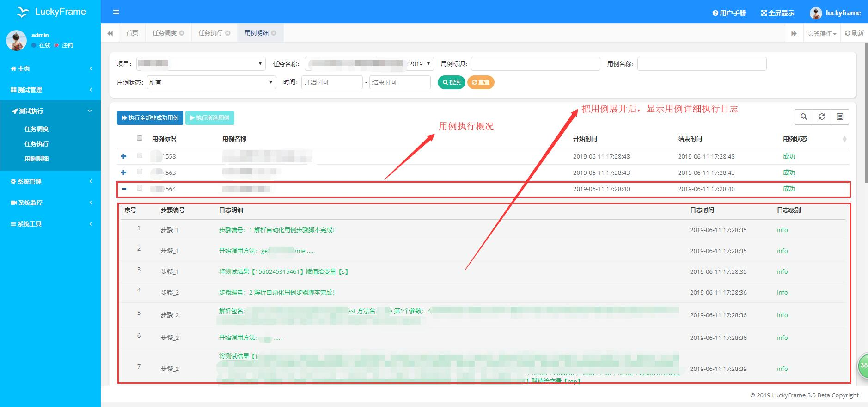Image resolution: width=868 pixels, height=407 pixels.
Task: Sort by 开始时间 column header
Action: [x=585, y=139]
